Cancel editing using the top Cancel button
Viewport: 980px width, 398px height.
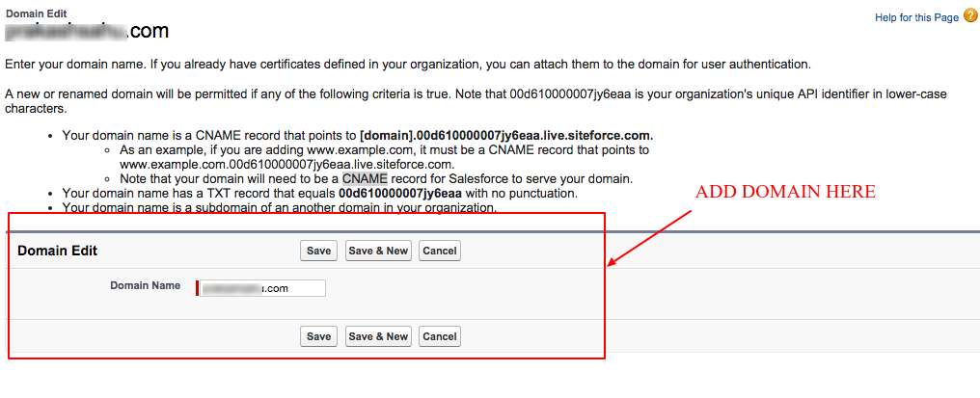439,251
